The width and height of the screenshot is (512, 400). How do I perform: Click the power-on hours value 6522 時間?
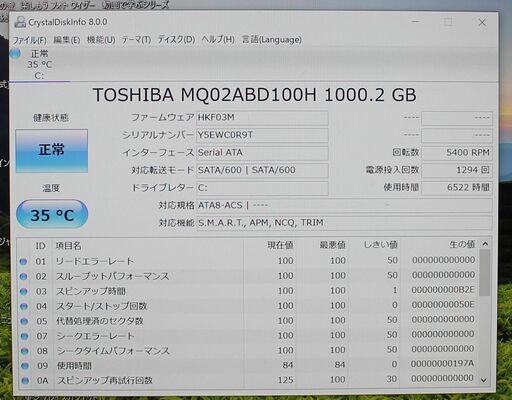click(x=457, y=188)
